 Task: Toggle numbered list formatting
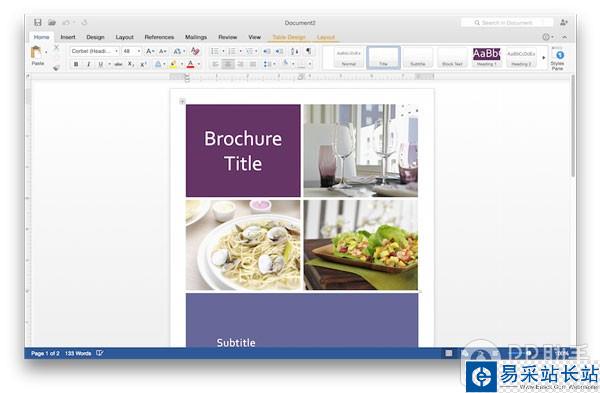point(232,51)
